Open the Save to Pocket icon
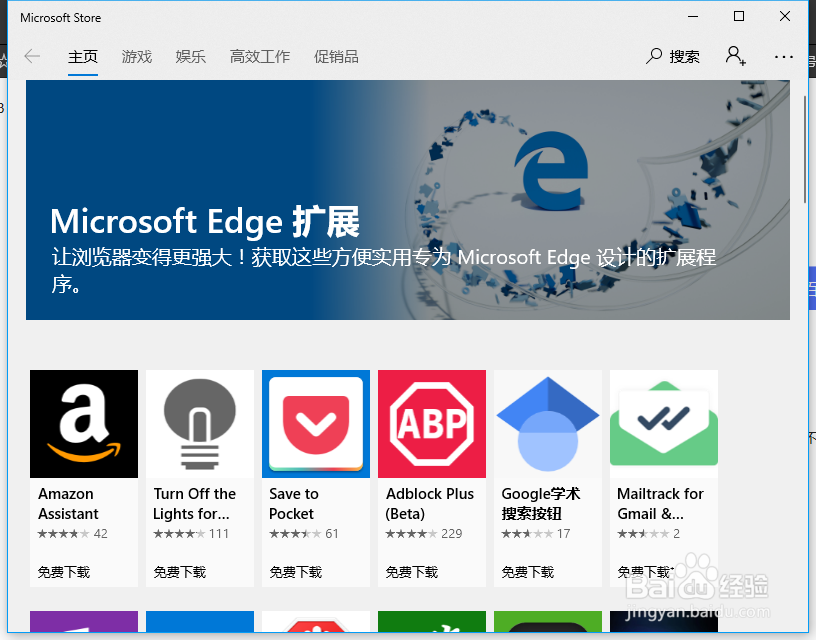Viewport: 816px width, 640px height. tap(316, 424)
